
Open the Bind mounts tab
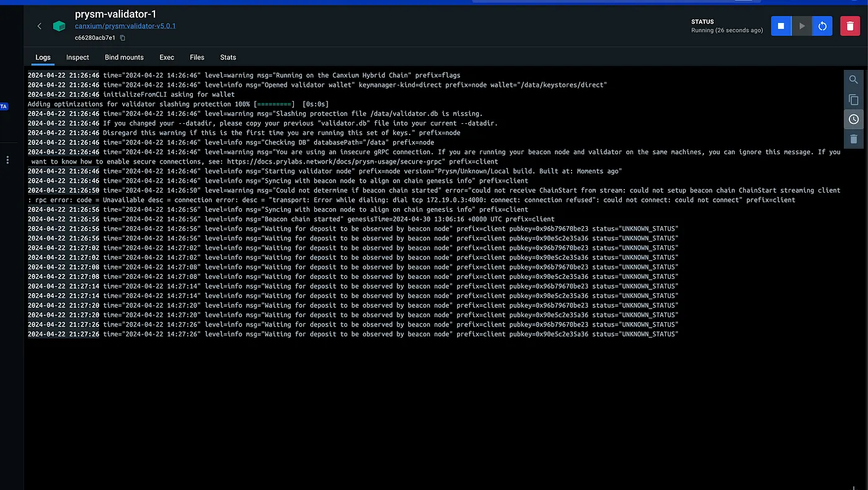click(124, 57)
